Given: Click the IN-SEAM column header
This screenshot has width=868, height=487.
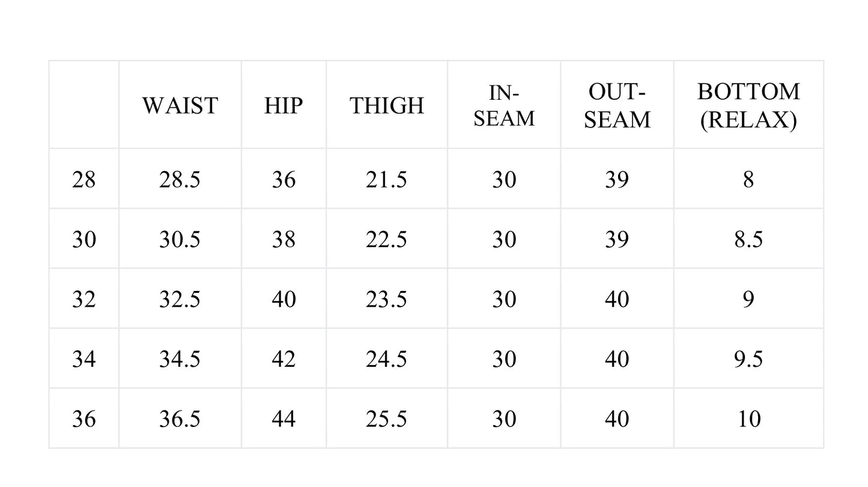Looking at the screenshot, I should pos(504,106).
